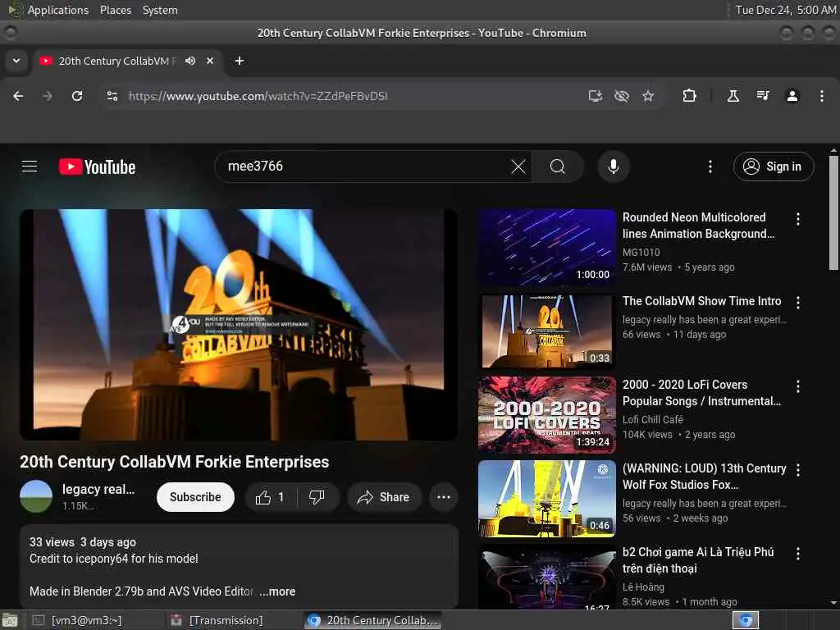The image size is (840, 630).
Task: Expand the description with ...more
Action: pyautogui.click(x=277, y=591)
